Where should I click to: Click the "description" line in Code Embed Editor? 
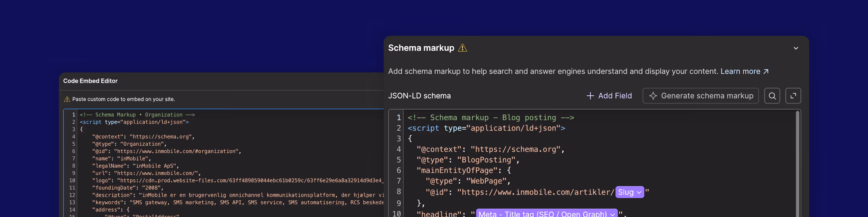click(x=238, y=195)
